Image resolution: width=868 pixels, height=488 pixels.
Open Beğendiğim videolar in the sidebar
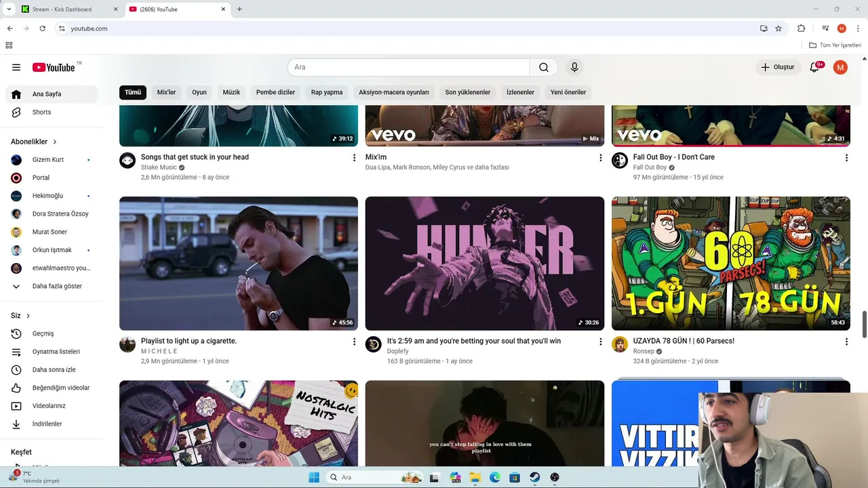pyautogui.click(x=52, y=388)
